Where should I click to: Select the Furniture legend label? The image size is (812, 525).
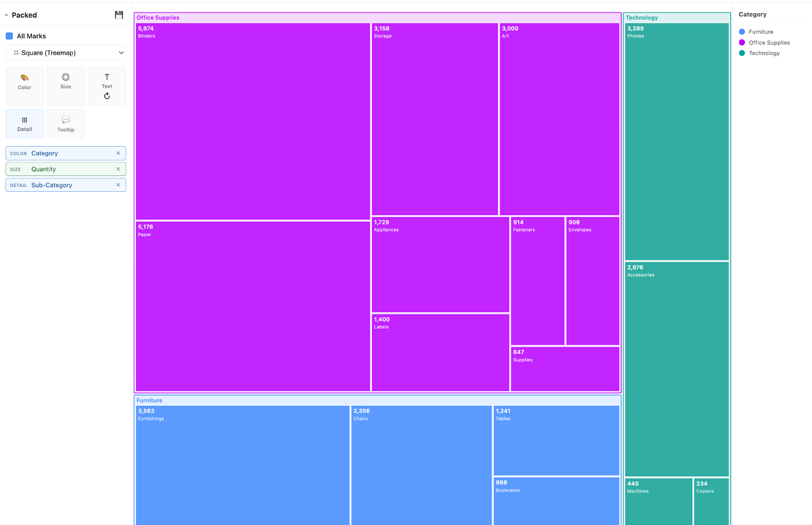761,32
